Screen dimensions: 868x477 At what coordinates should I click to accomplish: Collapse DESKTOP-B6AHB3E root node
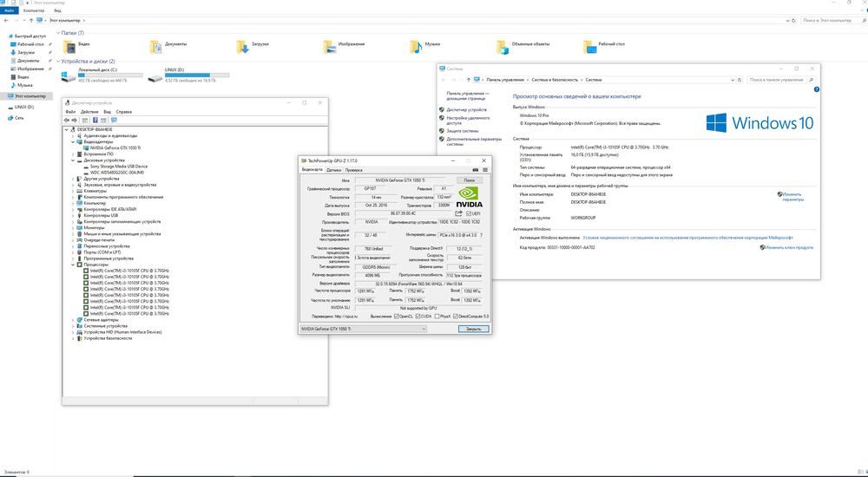click(x=67, y=129)
